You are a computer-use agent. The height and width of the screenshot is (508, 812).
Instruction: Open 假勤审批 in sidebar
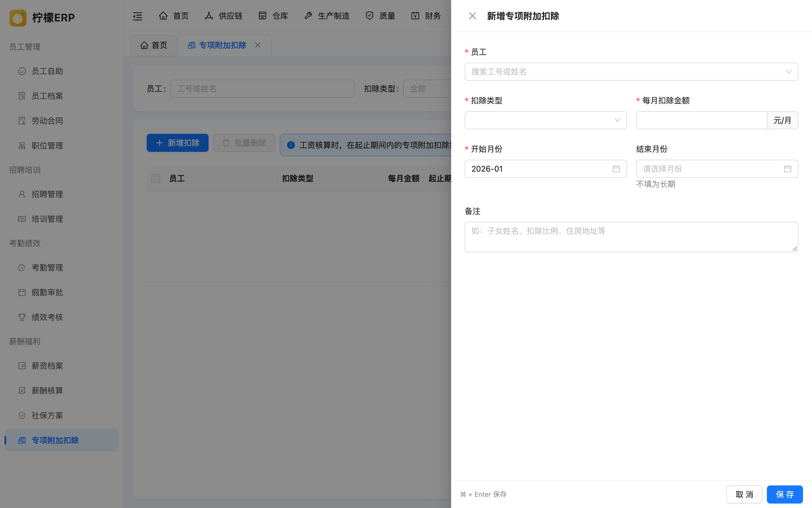62,292
